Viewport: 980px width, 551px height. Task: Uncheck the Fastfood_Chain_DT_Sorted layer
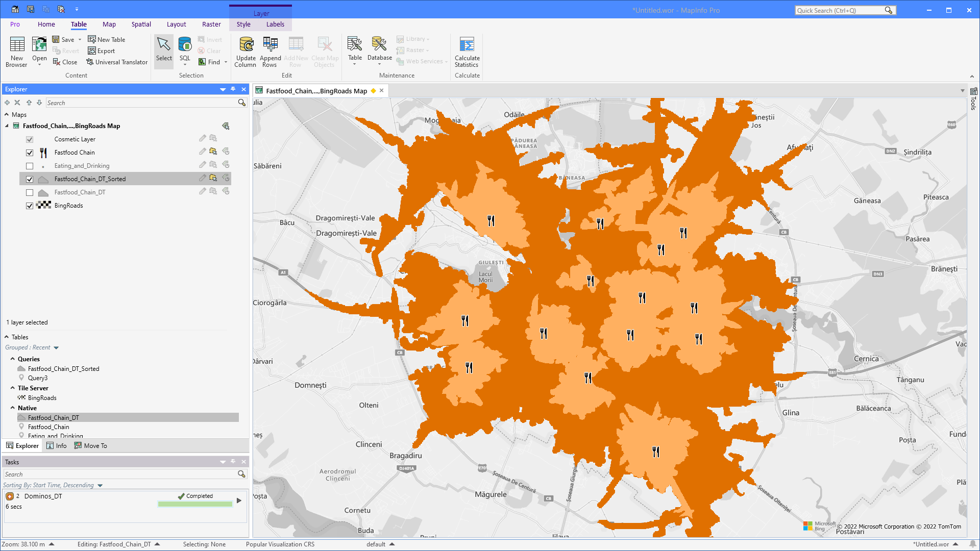(x=29, y=179)
